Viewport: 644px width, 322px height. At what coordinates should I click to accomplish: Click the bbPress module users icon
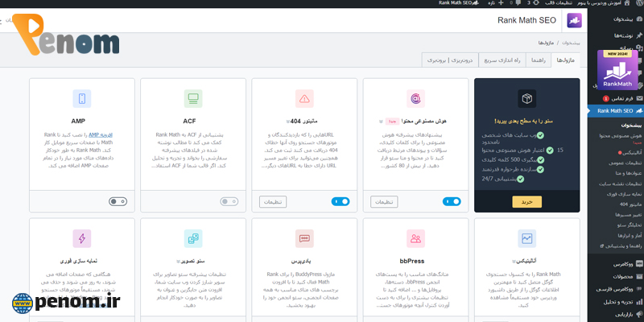point(415,238)
